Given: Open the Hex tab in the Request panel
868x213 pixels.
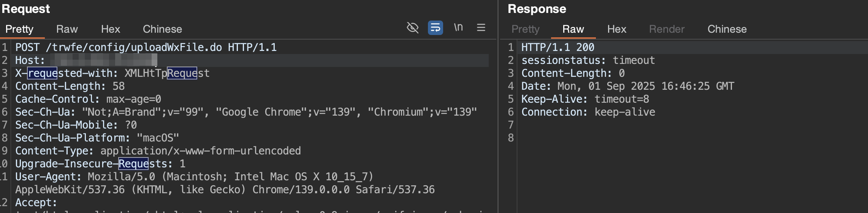Looking at the screenshot, I should [x=111, y=29].
